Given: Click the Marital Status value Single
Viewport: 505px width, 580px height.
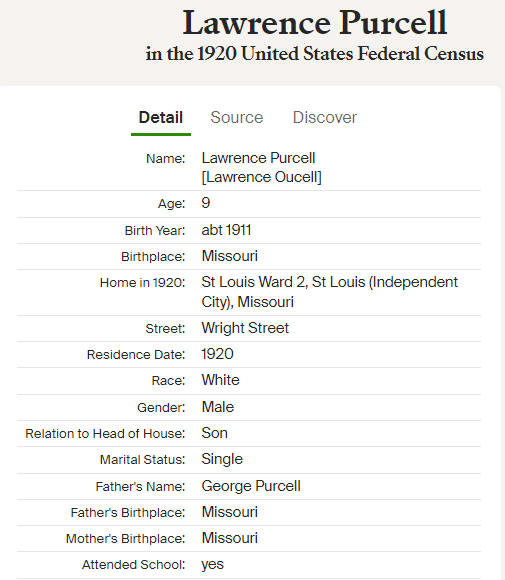Looking at the screenshot, I should [x=222, y=459].
